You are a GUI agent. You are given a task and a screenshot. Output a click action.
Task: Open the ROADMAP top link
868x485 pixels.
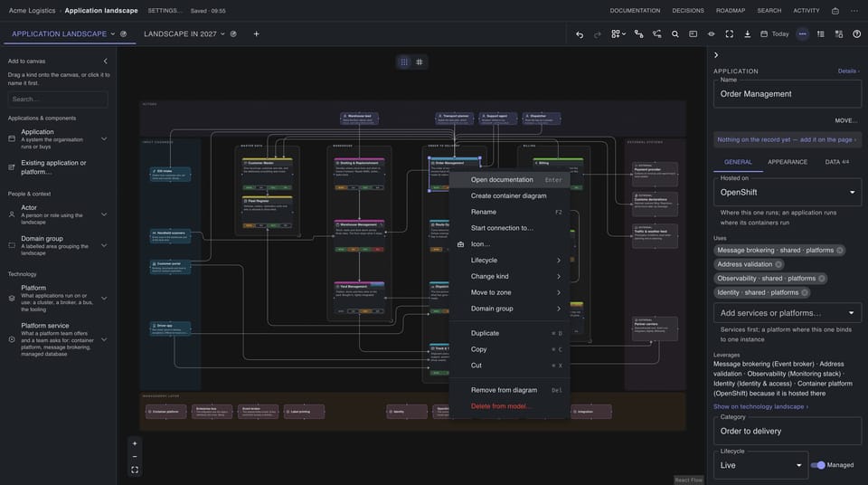(x=731, y=11)
